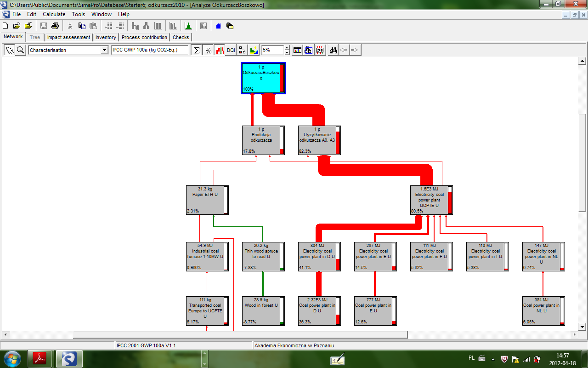Viewport: 588px width, 368px height.
Task: Open the Edit menu
Action: [x=32, y=14]
